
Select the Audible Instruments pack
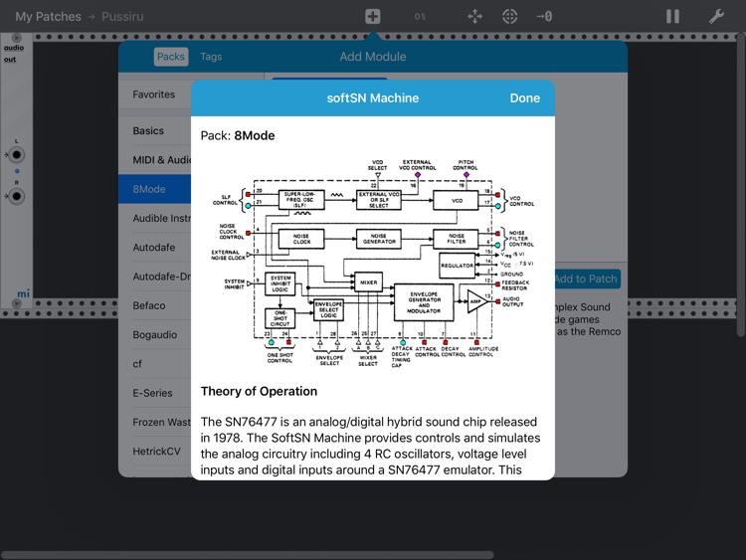tap(154, 219)
